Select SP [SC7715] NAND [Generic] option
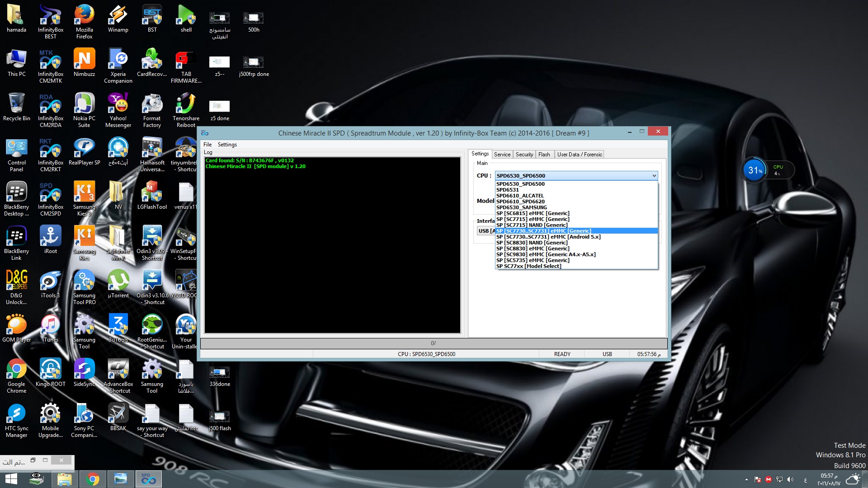 click(576, 225)
